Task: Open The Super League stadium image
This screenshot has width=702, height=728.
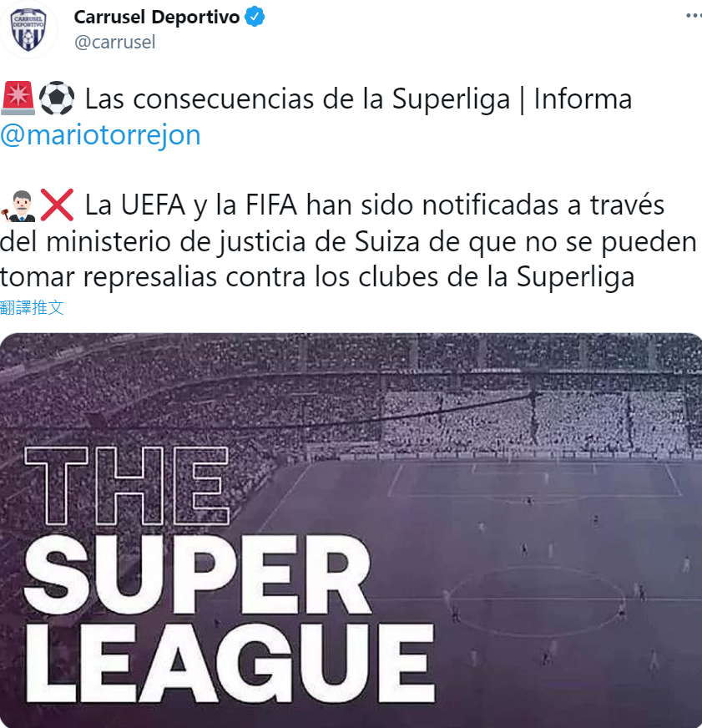Action: (x=351, y=530)
